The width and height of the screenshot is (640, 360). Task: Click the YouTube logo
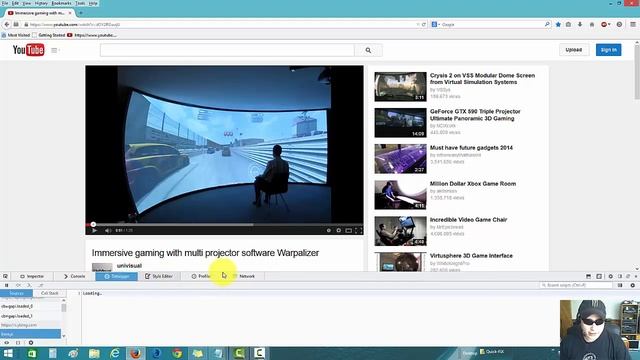coord(28,50)
